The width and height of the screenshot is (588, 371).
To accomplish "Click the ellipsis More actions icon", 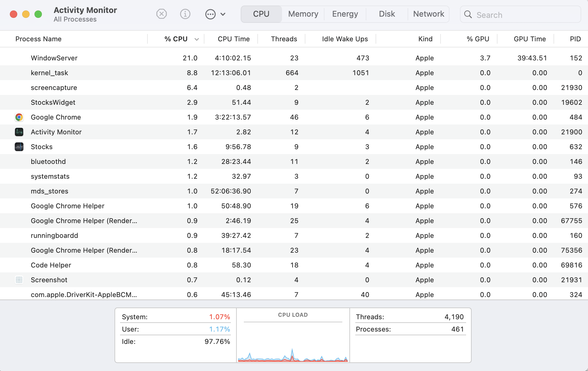I will coord(210,14).
